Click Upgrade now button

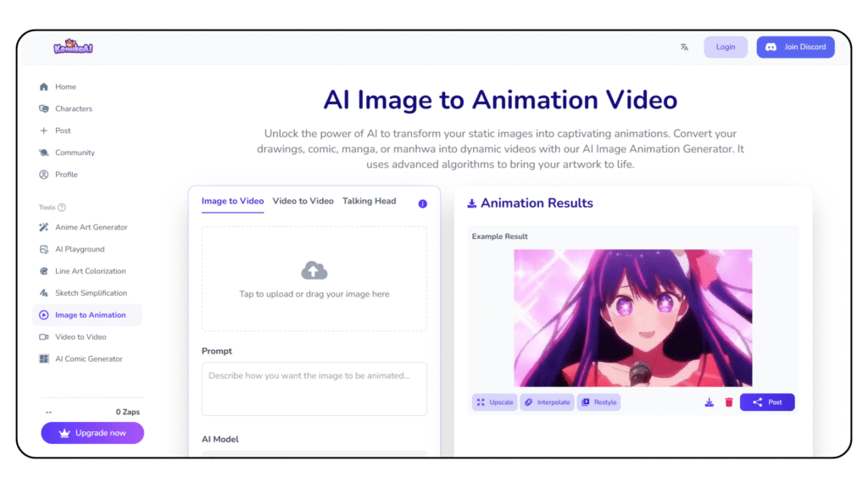coord(92,433)
